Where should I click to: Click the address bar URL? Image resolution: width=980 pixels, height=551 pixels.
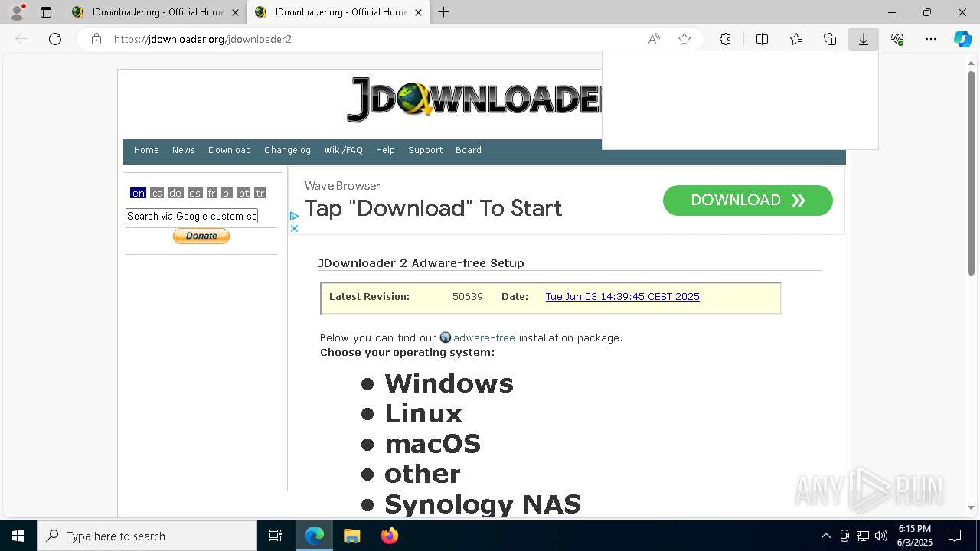click(x=203, y=39)
